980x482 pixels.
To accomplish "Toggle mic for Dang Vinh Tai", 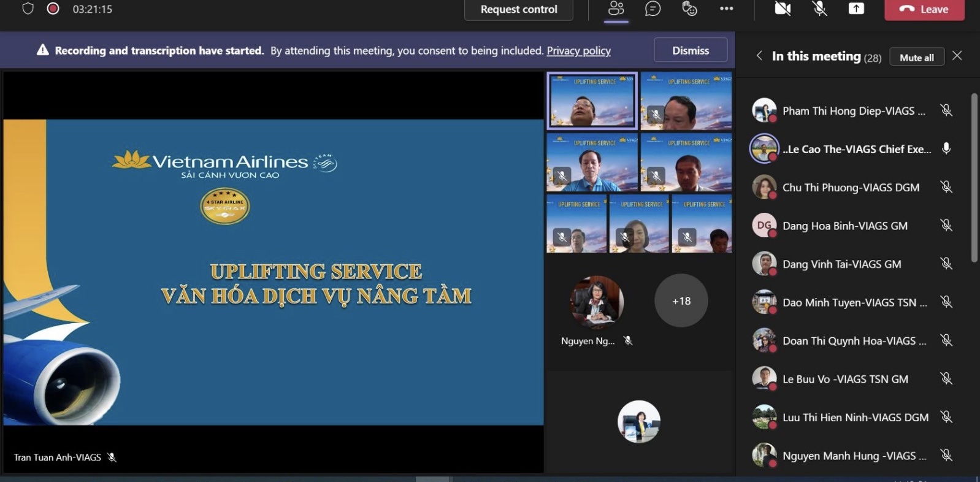I will tap(946, 264).
